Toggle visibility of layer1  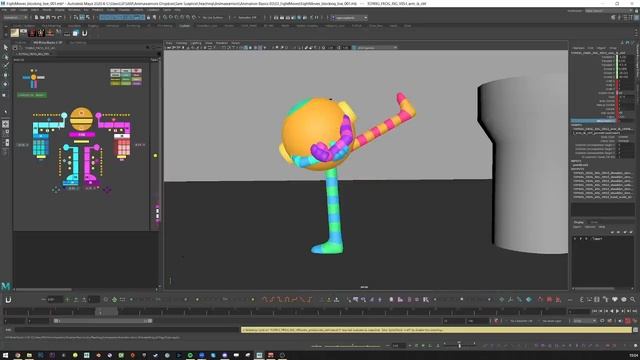click(x=575, y=239)
